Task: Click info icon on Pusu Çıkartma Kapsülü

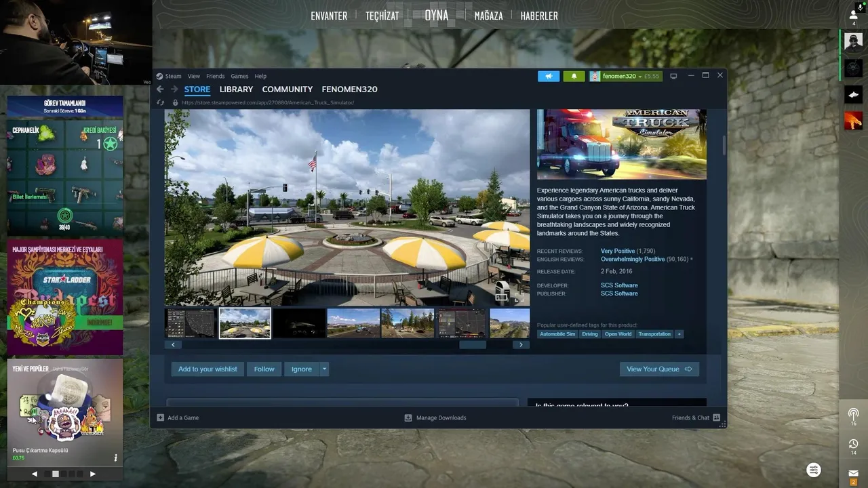Action: [115, 457]
